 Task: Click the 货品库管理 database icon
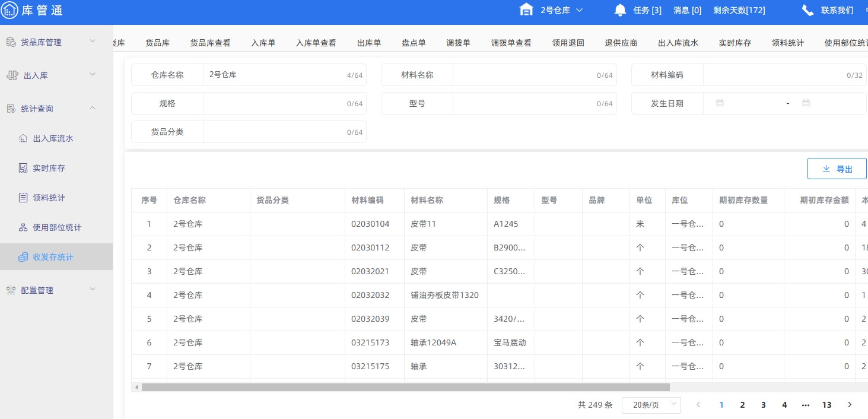click(x=11, y=42)
